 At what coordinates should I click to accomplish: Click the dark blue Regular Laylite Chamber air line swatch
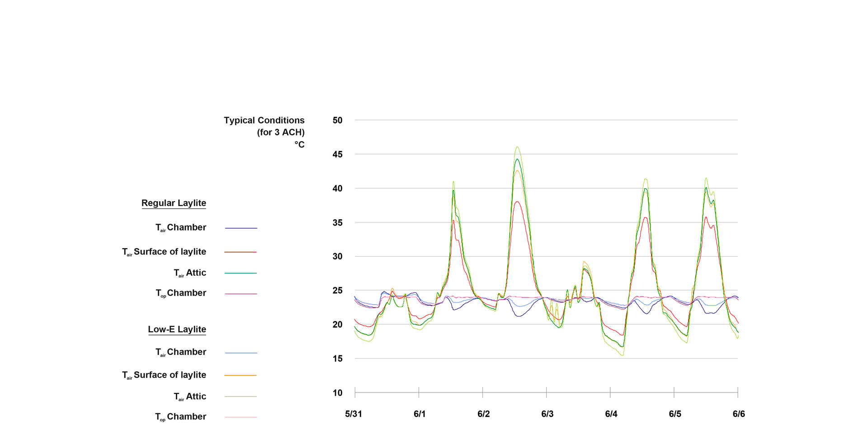(x=241, y=228)
